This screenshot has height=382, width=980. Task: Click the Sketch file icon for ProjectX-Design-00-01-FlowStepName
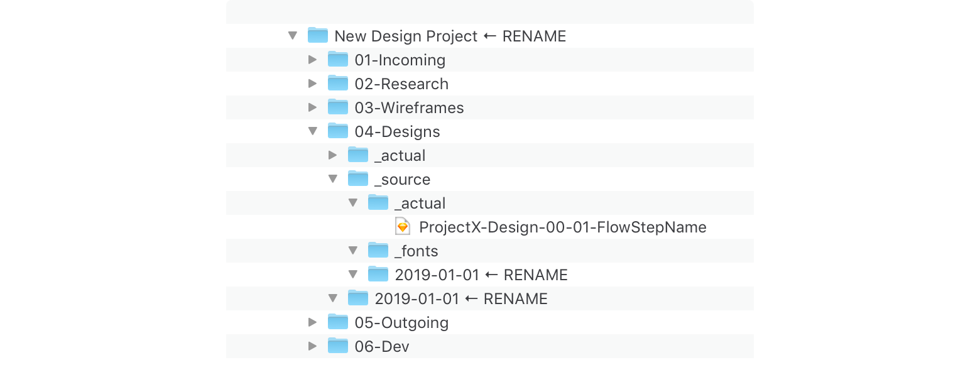pyautogui.click(x=403, y=227)
